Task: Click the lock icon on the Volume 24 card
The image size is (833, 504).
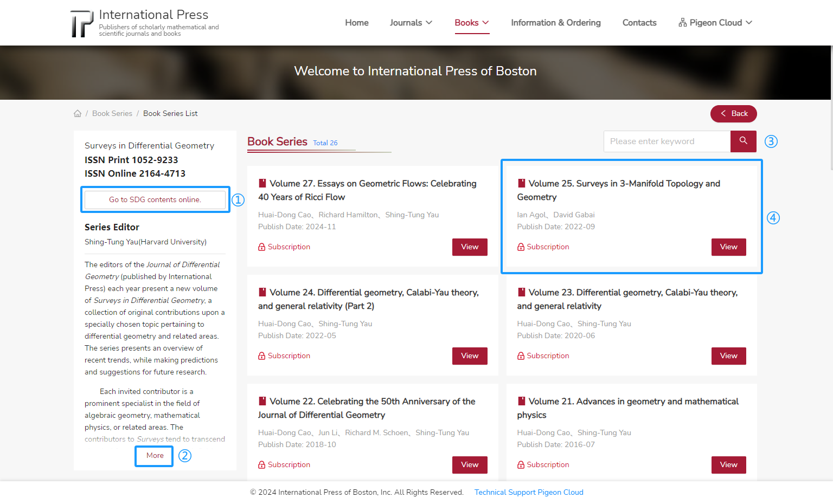Action: (262, 356)
